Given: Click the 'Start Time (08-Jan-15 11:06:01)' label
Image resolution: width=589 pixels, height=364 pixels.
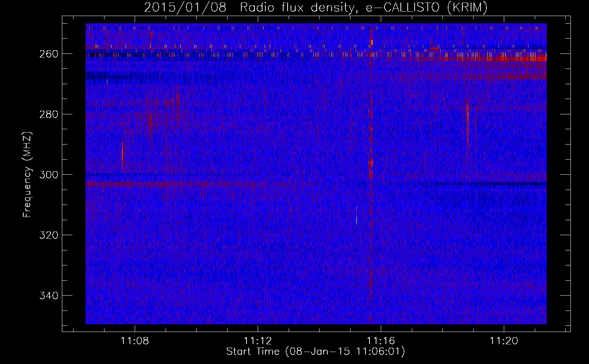Looking at the screenshot, I should (316, 352).
